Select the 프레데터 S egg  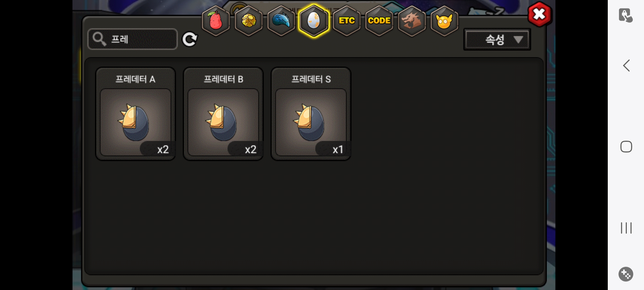pos(311,114)
